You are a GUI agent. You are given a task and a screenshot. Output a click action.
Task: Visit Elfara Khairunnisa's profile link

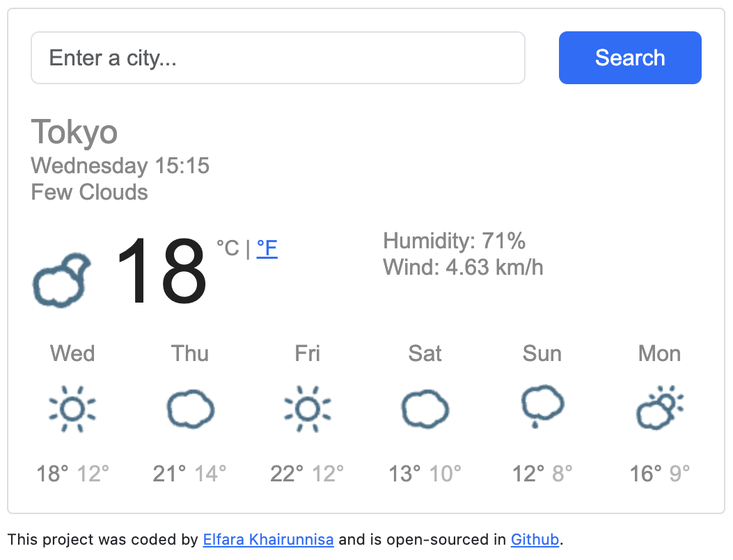tap(268, 540)
